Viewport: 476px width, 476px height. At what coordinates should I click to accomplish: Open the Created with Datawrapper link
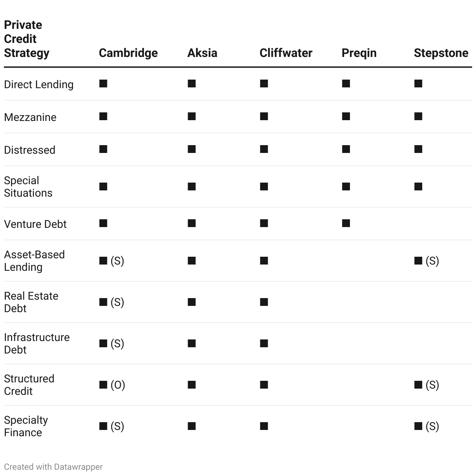53,467
